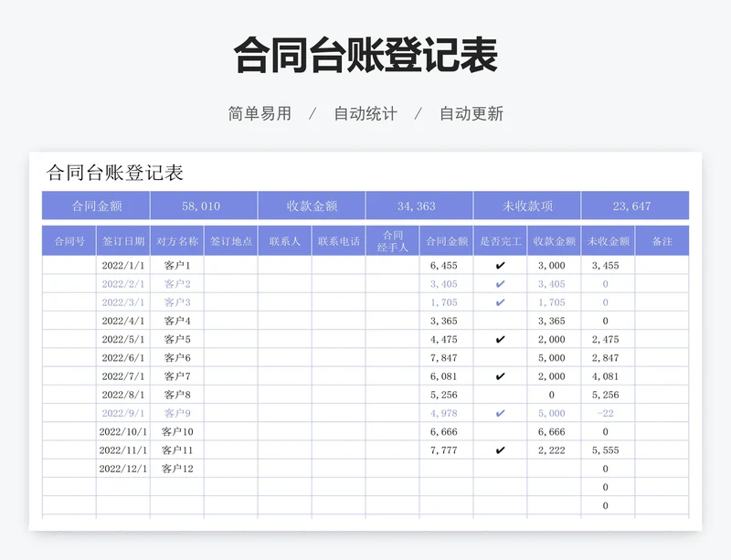Toggle the checkmark in 客户9 row
This screenshot has height=560, width=731.
coord(500,413)
